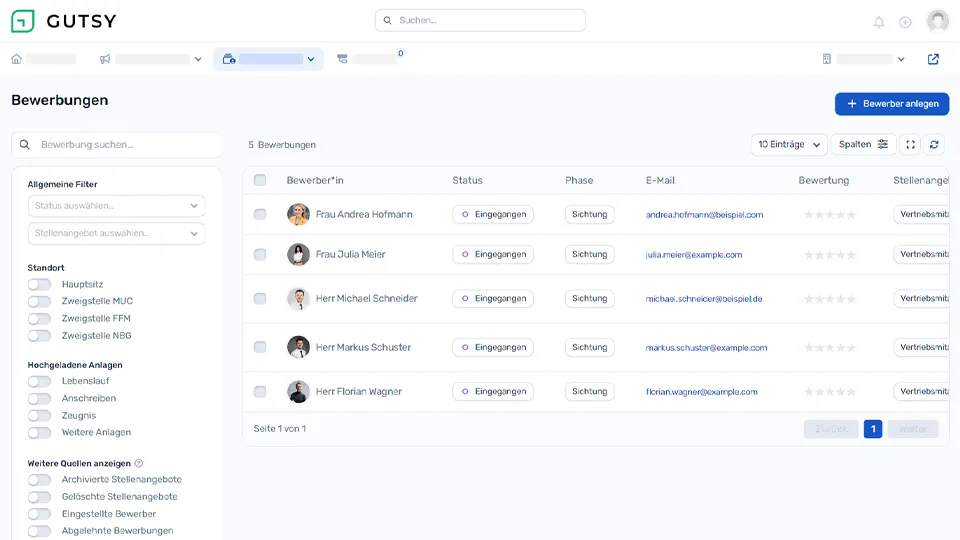Open the Status auswählen dropdown
This screenshot has width=960, height=540.
(116, 206)
